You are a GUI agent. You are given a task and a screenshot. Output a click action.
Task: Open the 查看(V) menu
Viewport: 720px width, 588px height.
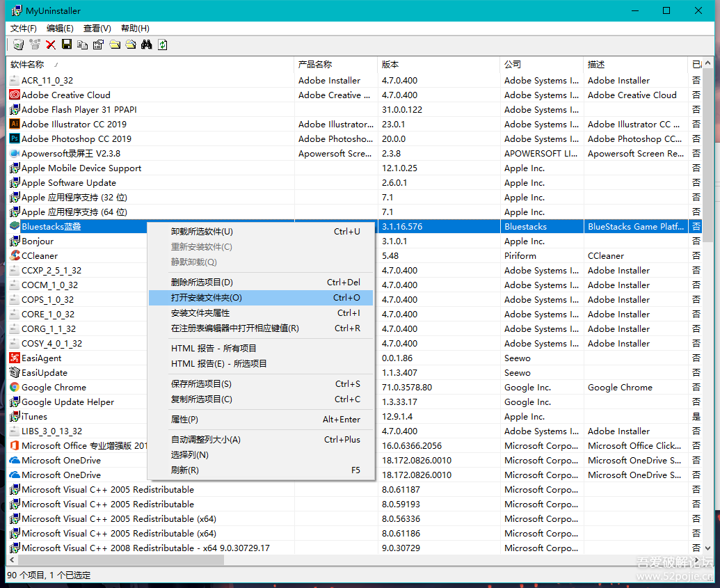(97, 29)
